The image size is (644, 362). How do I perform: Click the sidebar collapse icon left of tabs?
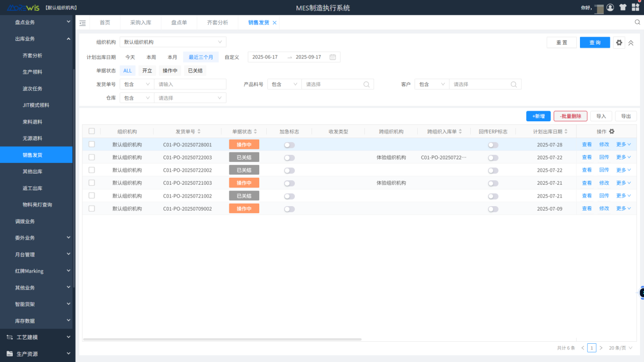coord(82,23)
